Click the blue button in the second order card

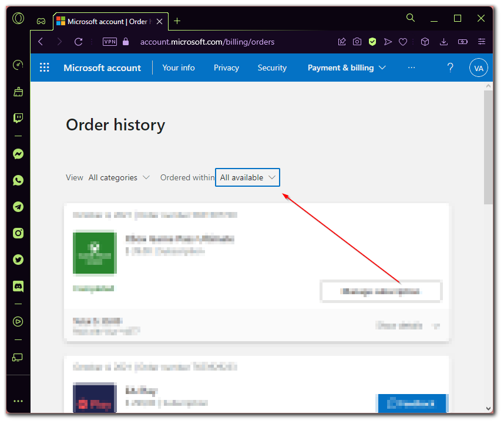412,403
